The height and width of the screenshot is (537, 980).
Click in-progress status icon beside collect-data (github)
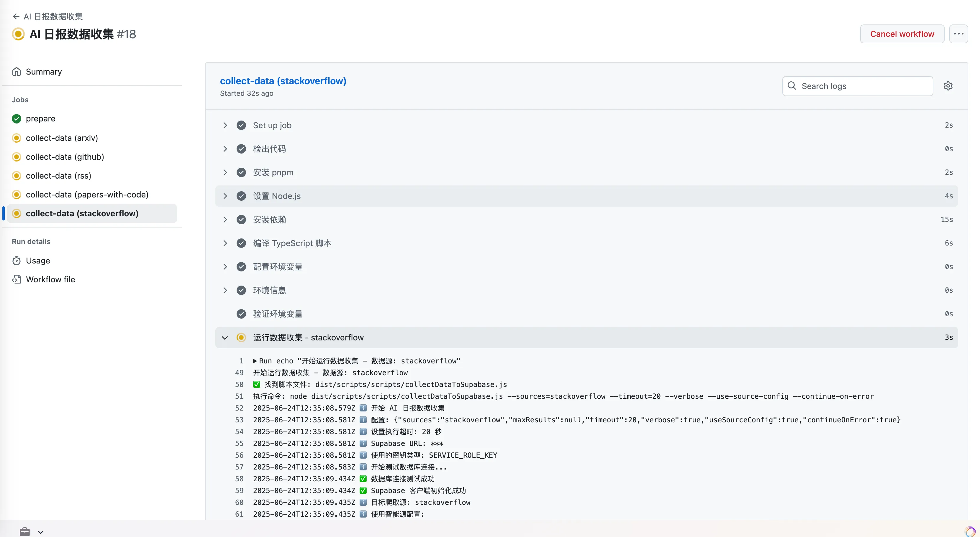click(16, 157)
